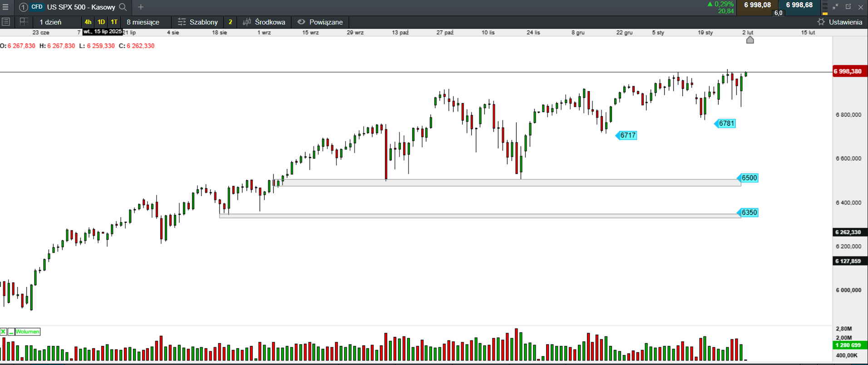The image size is (868, 365).
Task: Click the detach window icon
Action: coord(848,7)
